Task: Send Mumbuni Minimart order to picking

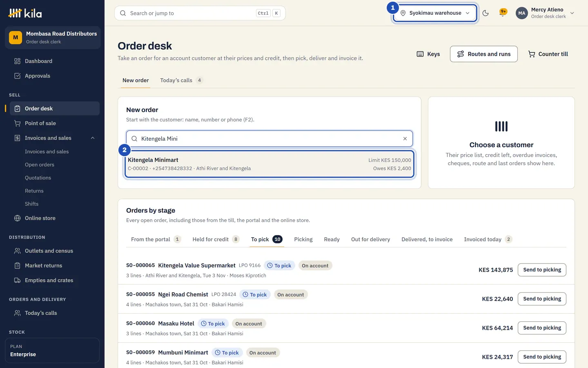Action: 542,357
